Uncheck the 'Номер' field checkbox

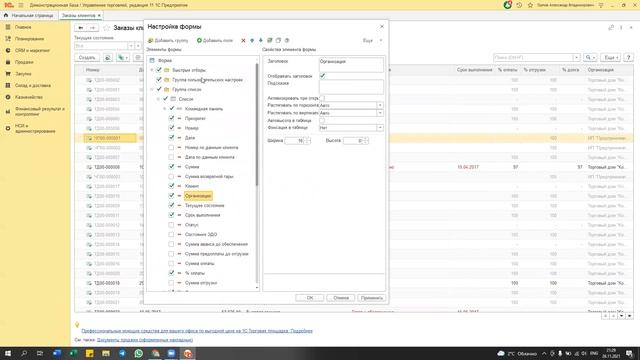coord(171,128)
